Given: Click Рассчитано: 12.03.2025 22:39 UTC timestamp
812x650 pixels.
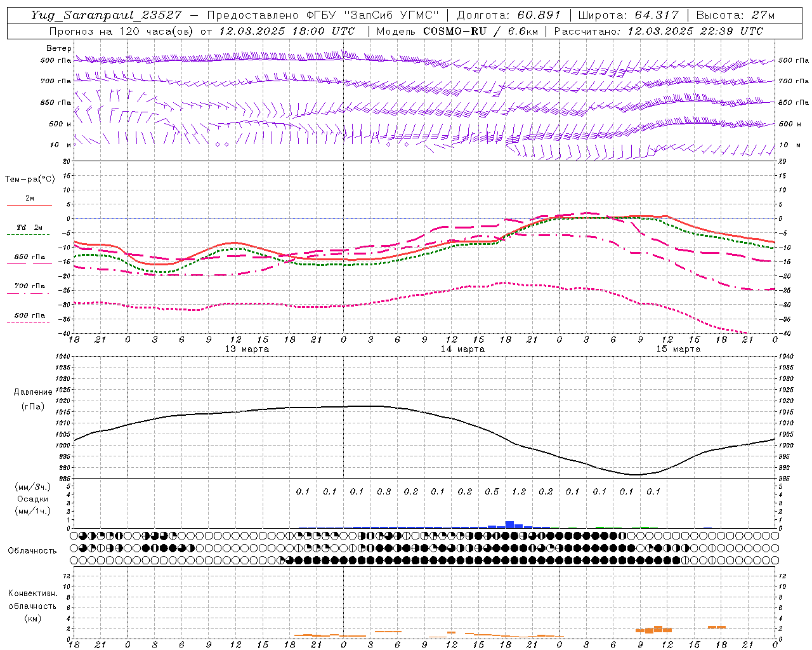Looking at the screenshot, I should (x=658, y=31).
